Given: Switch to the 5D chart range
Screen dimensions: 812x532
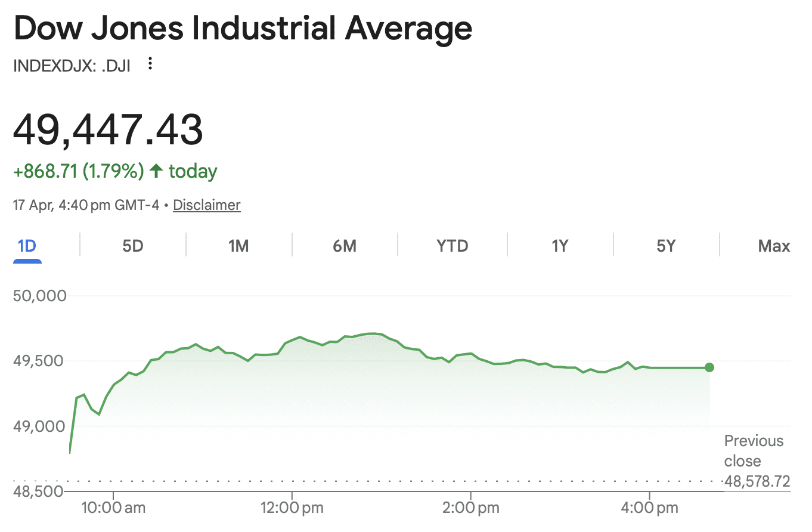Looking at the screenshot, I should point(133,246).
